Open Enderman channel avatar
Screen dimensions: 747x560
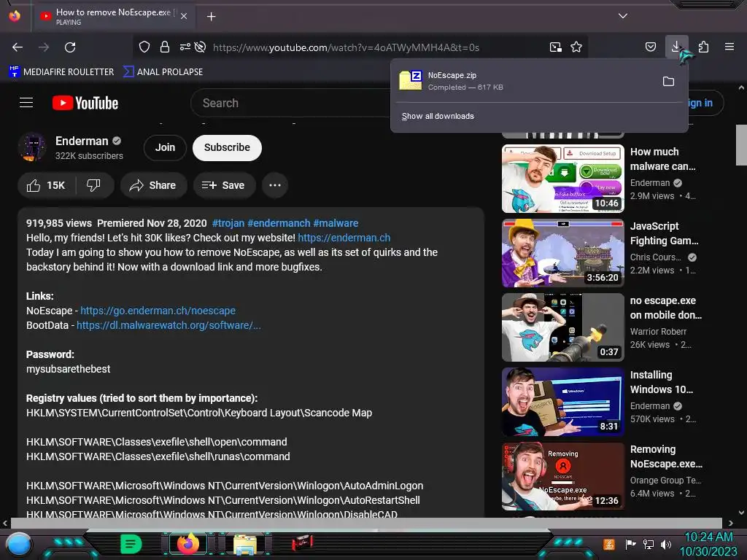[x=32, y=147]
